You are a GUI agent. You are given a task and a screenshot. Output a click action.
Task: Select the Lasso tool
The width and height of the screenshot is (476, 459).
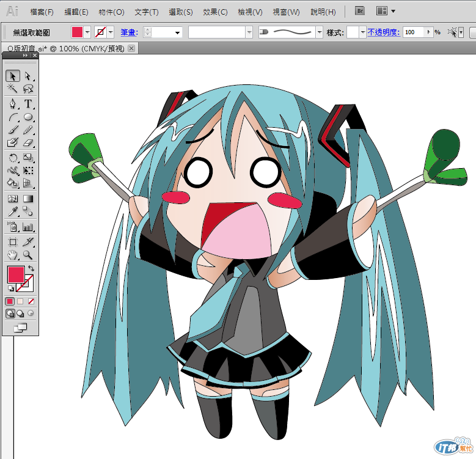28,89
